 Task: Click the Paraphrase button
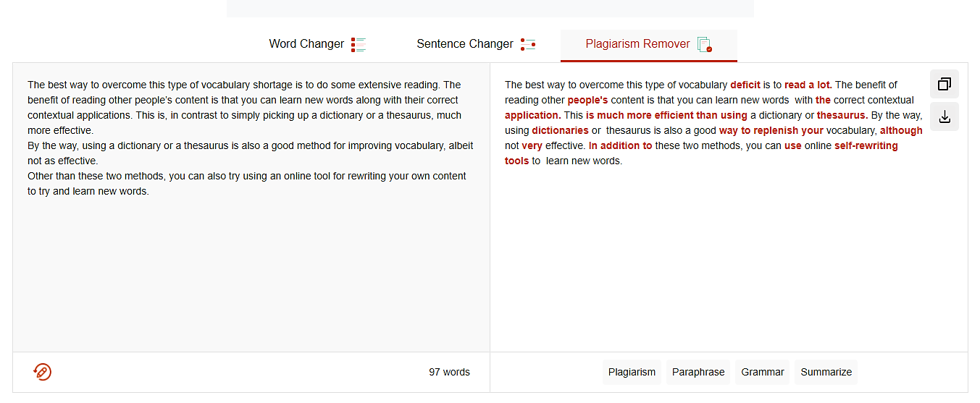698,372
